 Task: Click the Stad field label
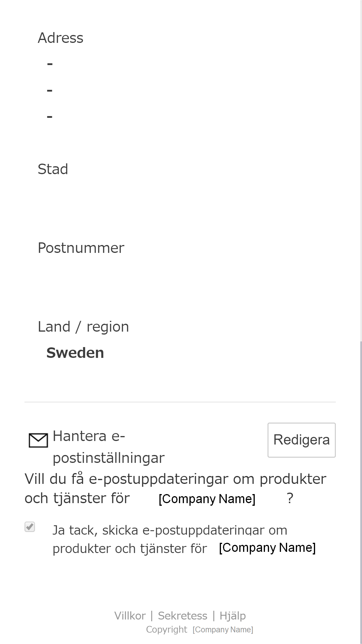[x=53, y=169]
